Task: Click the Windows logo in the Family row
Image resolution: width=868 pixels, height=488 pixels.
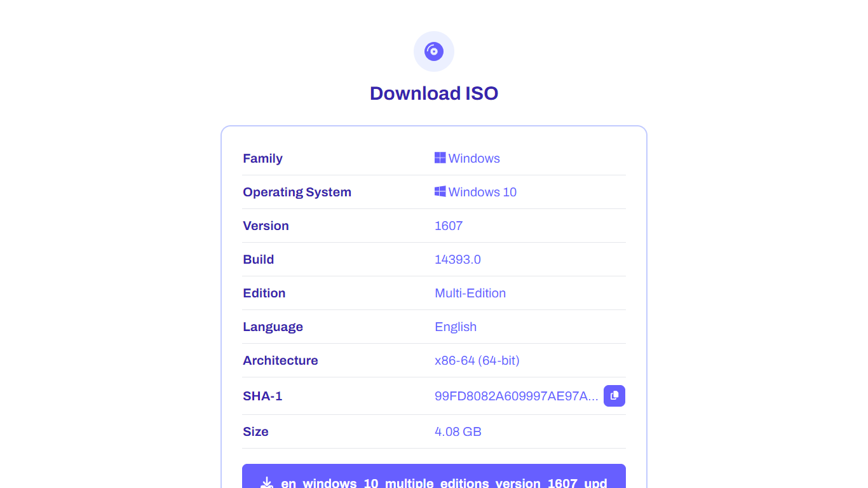Action: pos(440,158)
